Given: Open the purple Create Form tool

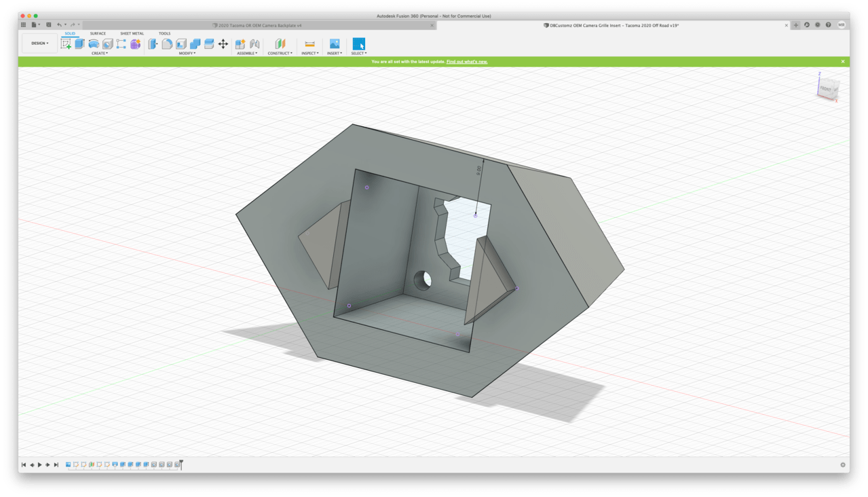Looking at the screenshot, I should pyautogui.click(x=135, y=43).
